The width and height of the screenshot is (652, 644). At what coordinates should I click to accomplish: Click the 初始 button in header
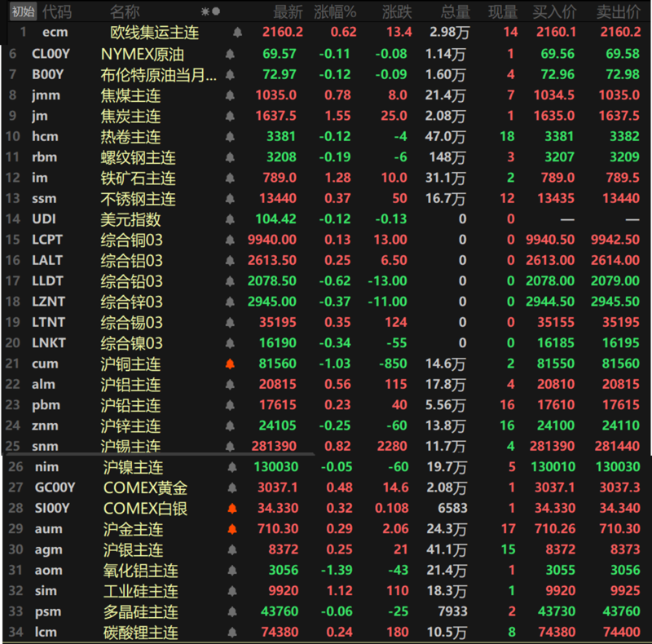pos(23,11)
